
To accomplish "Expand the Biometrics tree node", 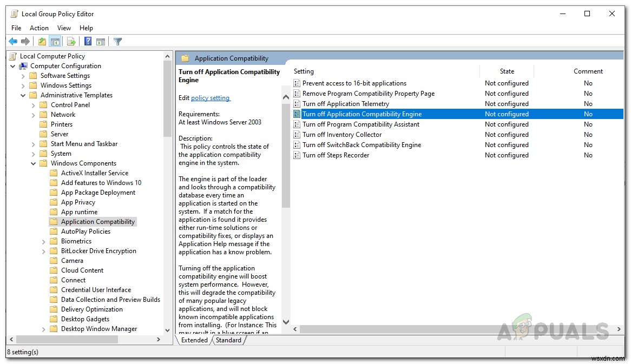I will (43, 241).
